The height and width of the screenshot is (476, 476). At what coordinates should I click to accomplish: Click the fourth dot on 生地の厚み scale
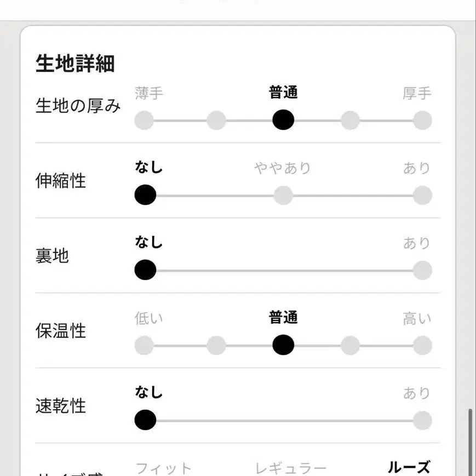click(x=350, y=120)
